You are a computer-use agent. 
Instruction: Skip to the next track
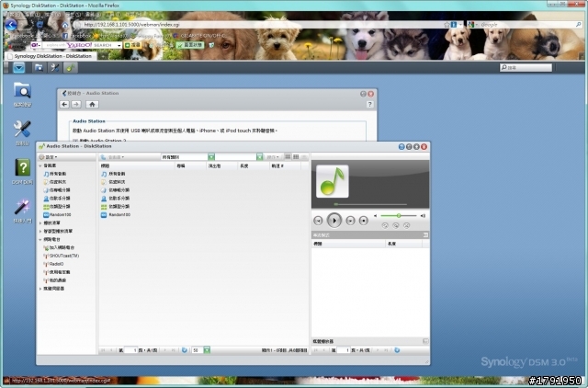(x=350, y=221)
